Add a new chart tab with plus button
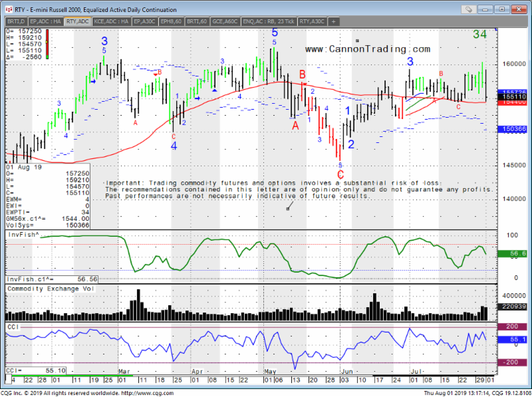The image size is (532, 397). coord(334,21)
